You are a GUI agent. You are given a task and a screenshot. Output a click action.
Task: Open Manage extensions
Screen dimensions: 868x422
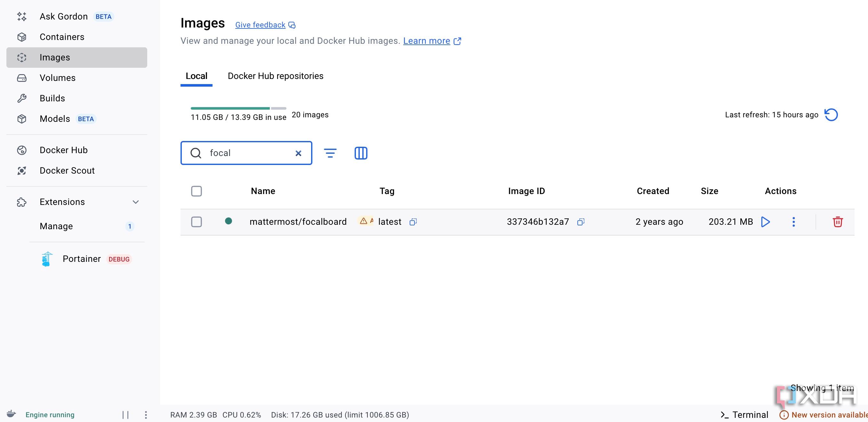(x=87, y=226)
